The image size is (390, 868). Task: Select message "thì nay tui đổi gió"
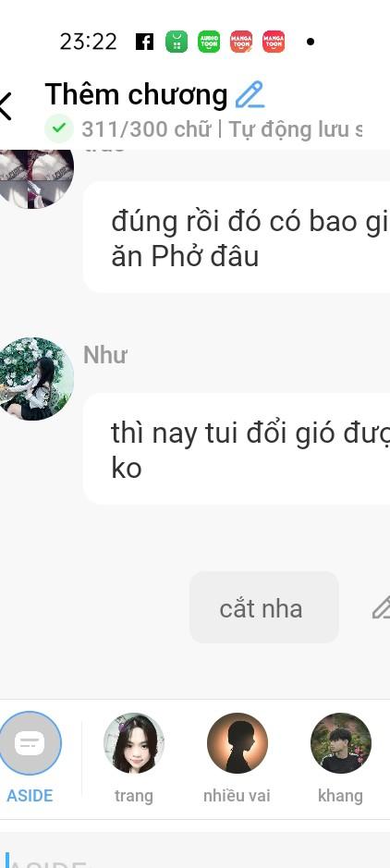[237, 449]
